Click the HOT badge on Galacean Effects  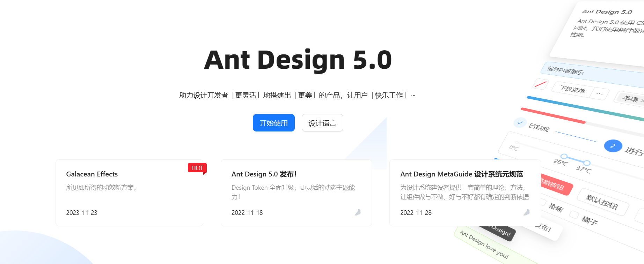pyautogui.click(x=197, y=168)
